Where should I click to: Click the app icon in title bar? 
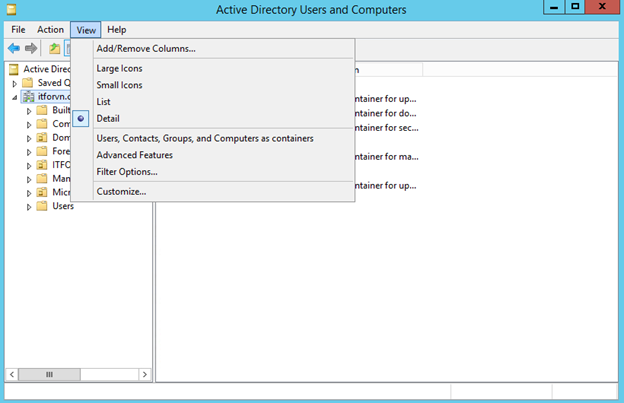tap(11, 10)
